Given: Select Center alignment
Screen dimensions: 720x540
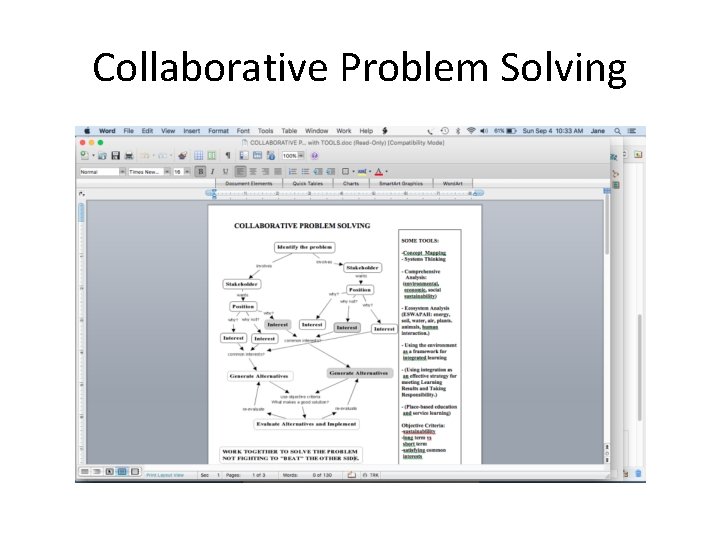Looking at the screenshot, I should (x=253, y=172).
